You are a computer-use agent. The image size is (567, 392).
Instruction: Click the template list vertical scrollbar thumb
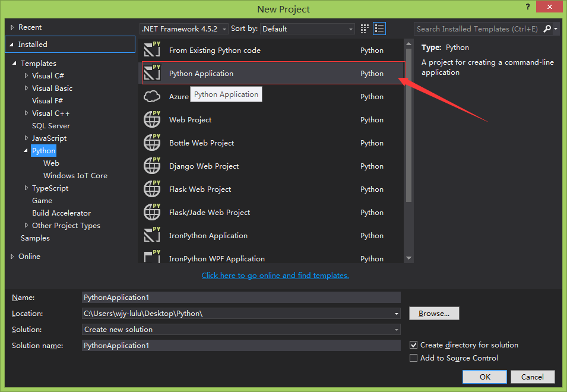pyautogui.click(x=409, y=125)
